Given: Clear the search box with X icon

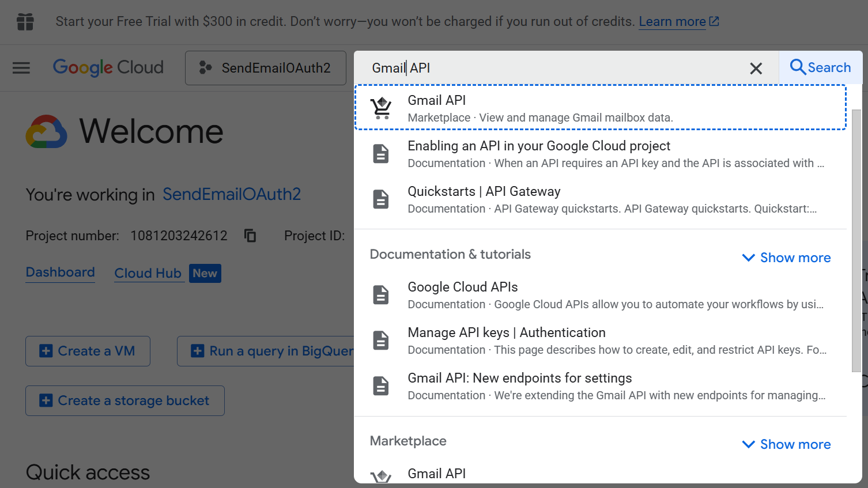Looking at the screenshot, I should pyautogui.click(x=756, y=69).
